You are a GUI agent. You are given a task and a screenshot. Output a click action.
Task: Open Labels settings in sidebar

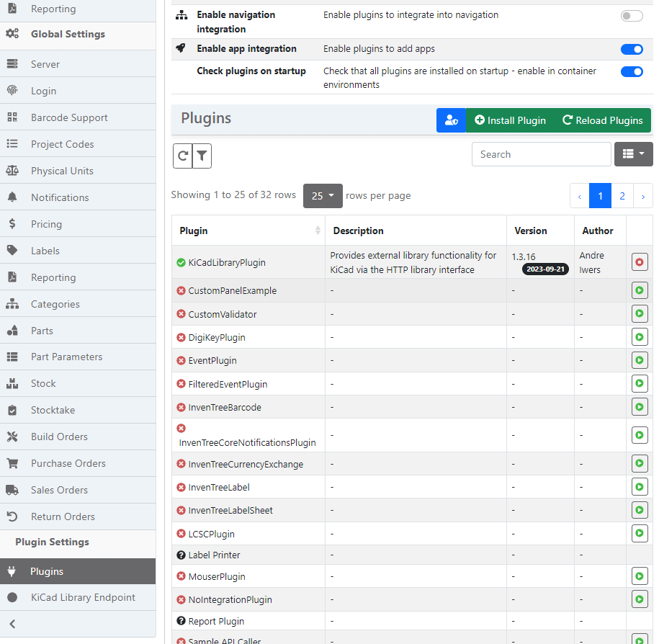pyautogui.click(x=78, y=251)
